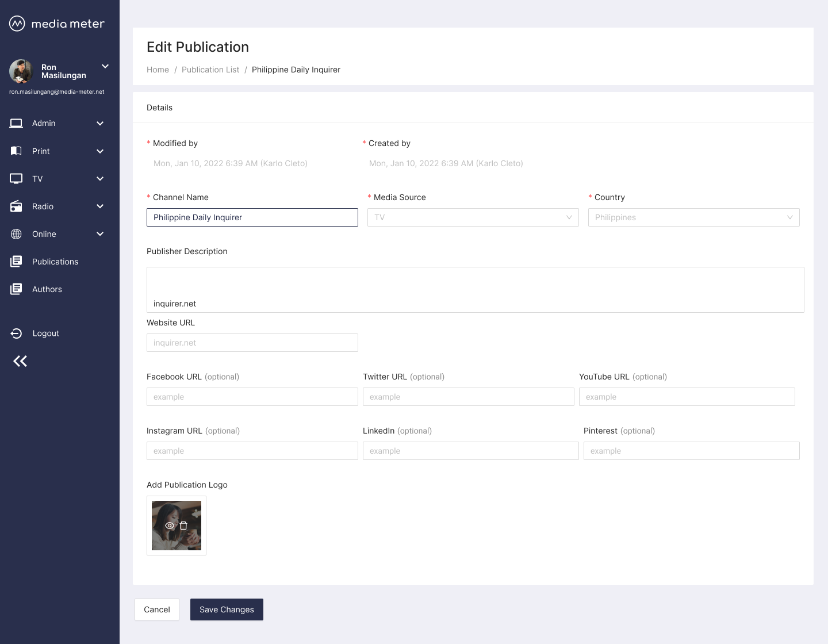
Task: Click the Save Changes button
Action: (227, 609)
